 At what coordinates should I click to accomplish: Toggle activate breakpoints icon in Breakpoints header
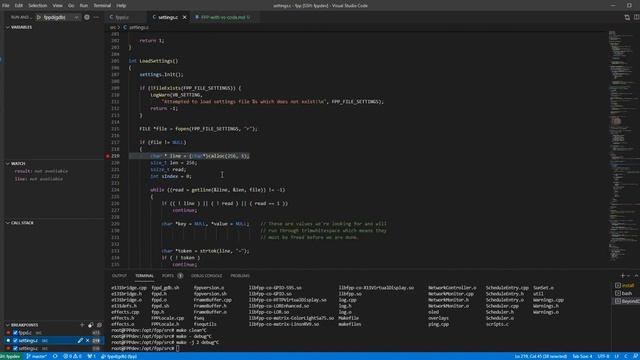(x=91, y=325)
